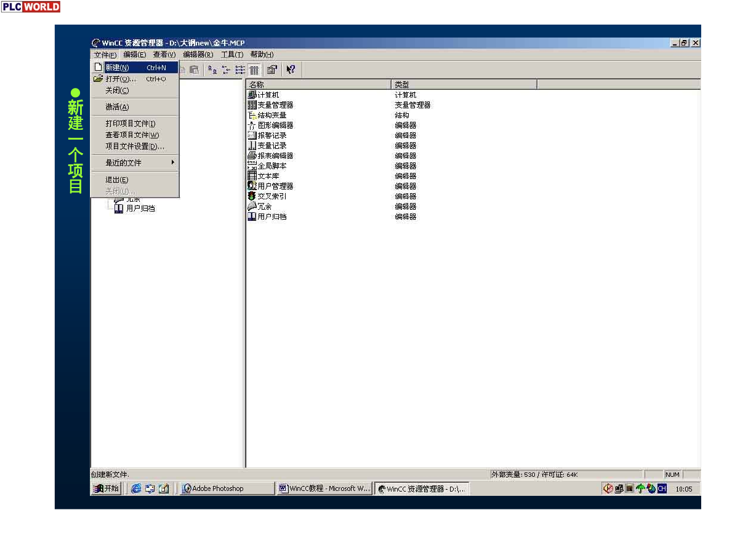Sort by the 类型 column header
This screenshot has height=534, width=756.
[x=464, y=84]
